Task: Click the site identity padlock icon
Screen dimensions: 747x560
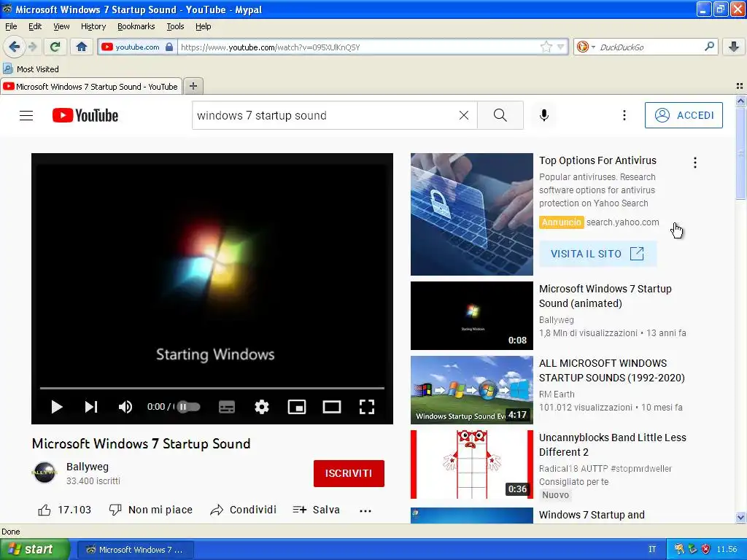Action: coord(169,47)
